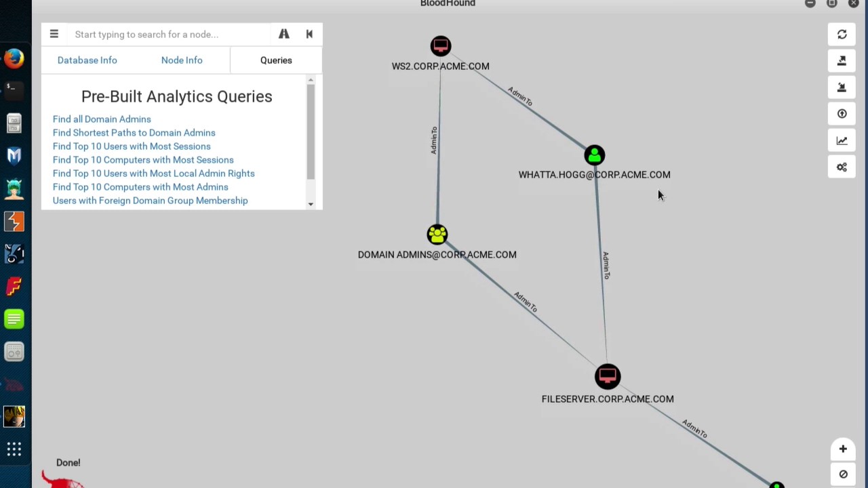Viewport: 868px width, 488px height.
Task: Click the queries list scroll-down arrow
Action: tap(311, 204)
